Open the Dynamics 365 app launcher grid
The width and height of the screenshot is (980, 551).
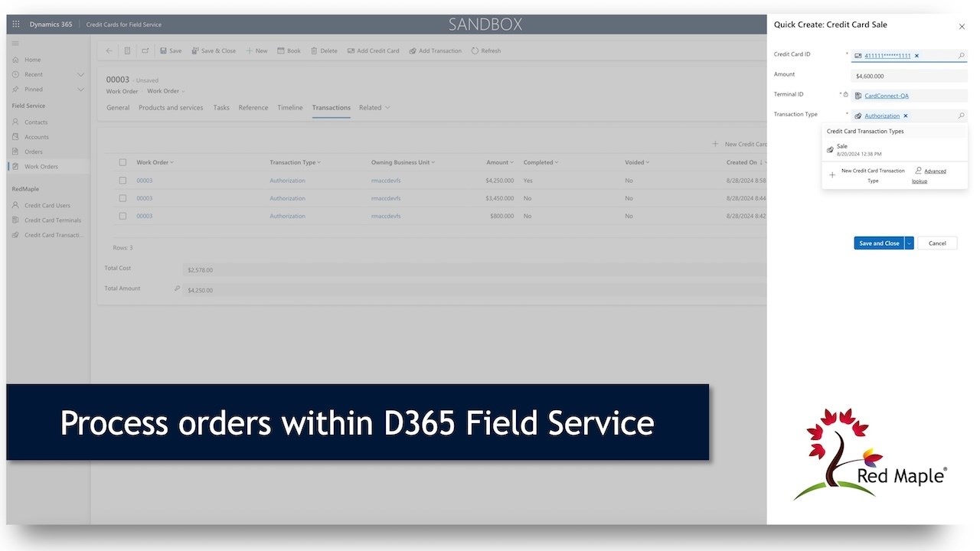pos(16,24)
